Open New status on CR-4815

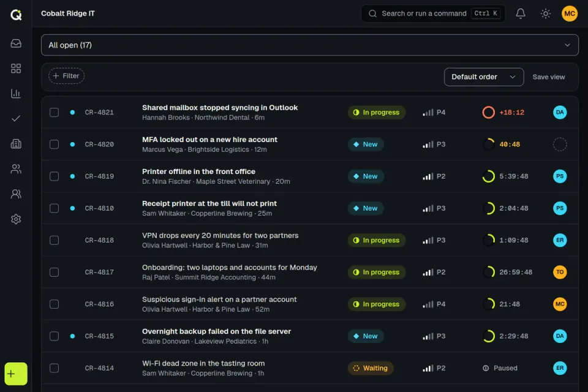tap(366, 336)
